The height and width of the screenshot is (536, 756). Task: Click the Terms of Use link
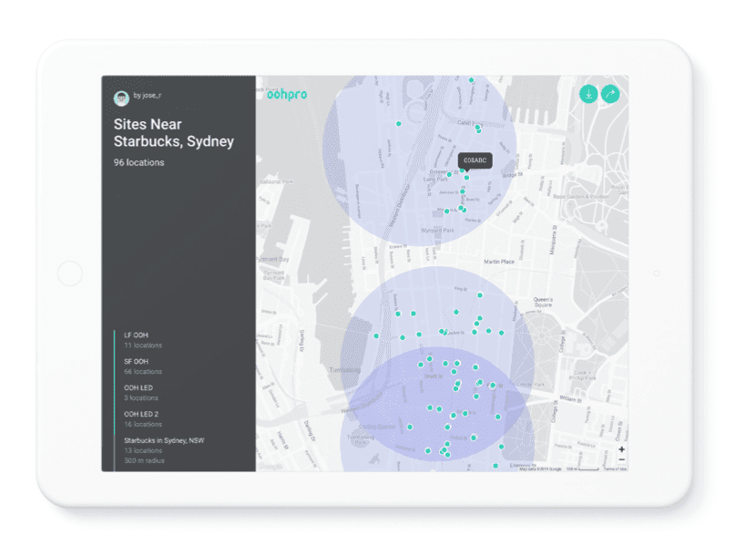coord(615,469)
